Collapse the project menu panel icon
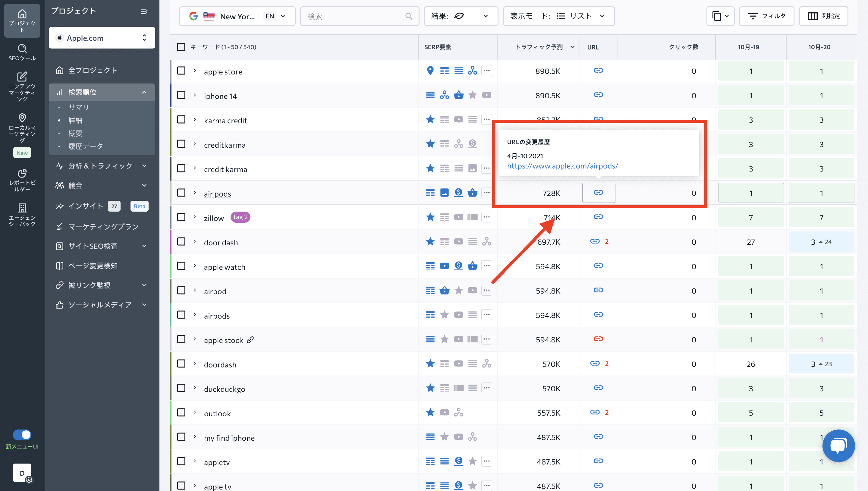868x491 pixels. pyautogui.click(x=144, y=11)
